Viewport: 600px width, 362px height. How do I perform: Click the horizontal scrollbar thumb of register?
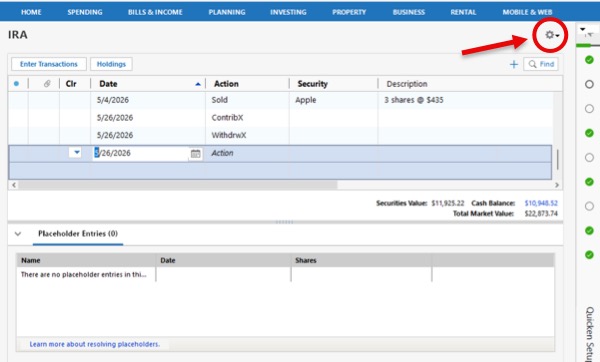(x=178, y=185)
